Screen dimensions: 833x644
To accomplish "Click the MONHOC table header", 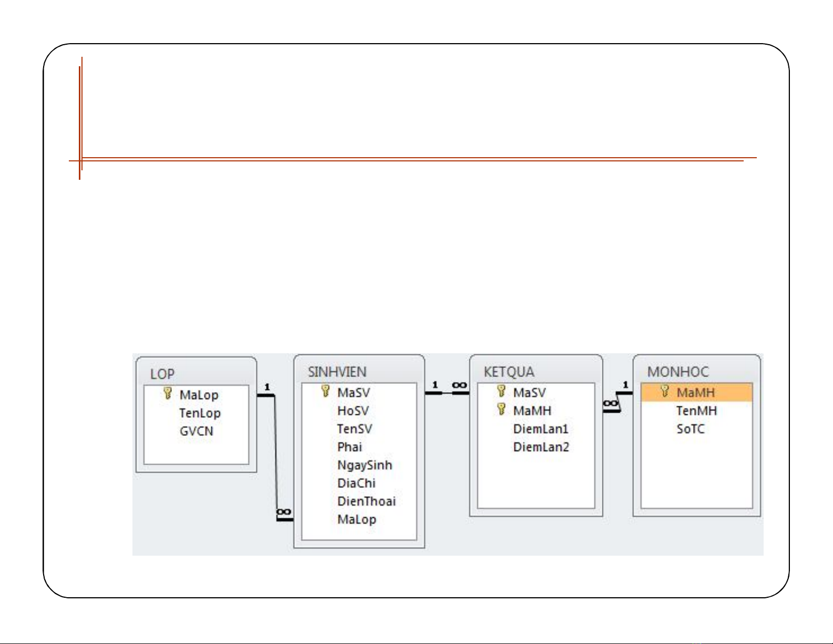I will pos(696,372).
